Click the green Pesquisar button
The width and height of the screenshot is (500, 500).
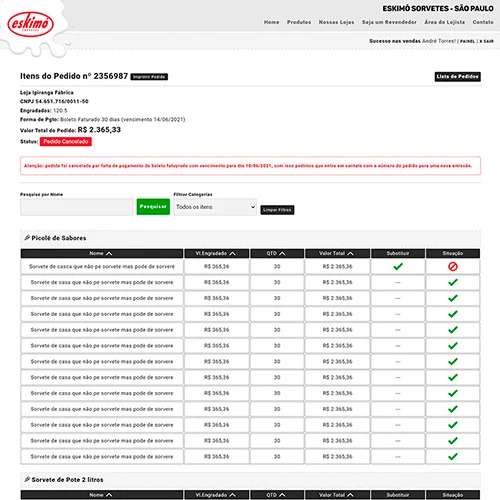tap(153, 207)
